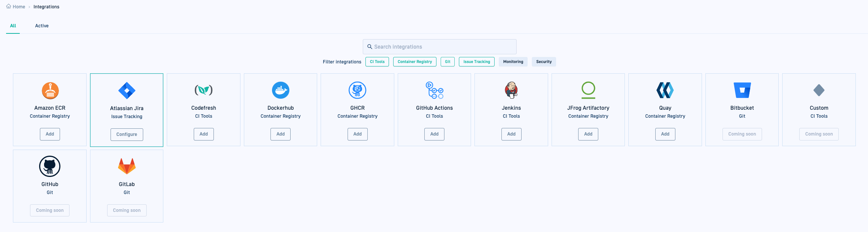Image resolution: width=868 pixels, height=232 pixels.
Task: Click the Atlassian Jira diamond icon
Action: pyautogui.click(x=127, y=91)
